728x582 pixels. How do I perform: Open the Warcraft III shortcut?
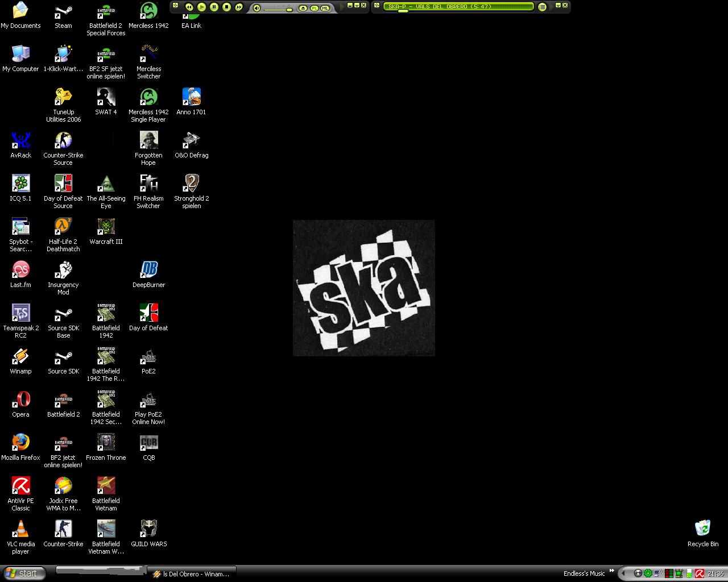pyautogui.click(x=106, y=231)
